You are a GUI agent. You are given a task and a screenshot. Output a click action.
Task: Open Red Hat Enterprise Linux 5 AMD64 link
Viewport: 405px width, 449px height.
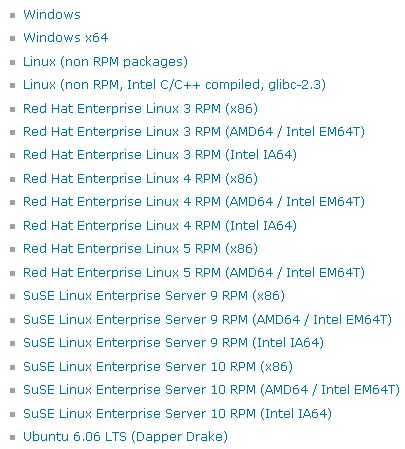pyautogui.click(x=194, y=273)
